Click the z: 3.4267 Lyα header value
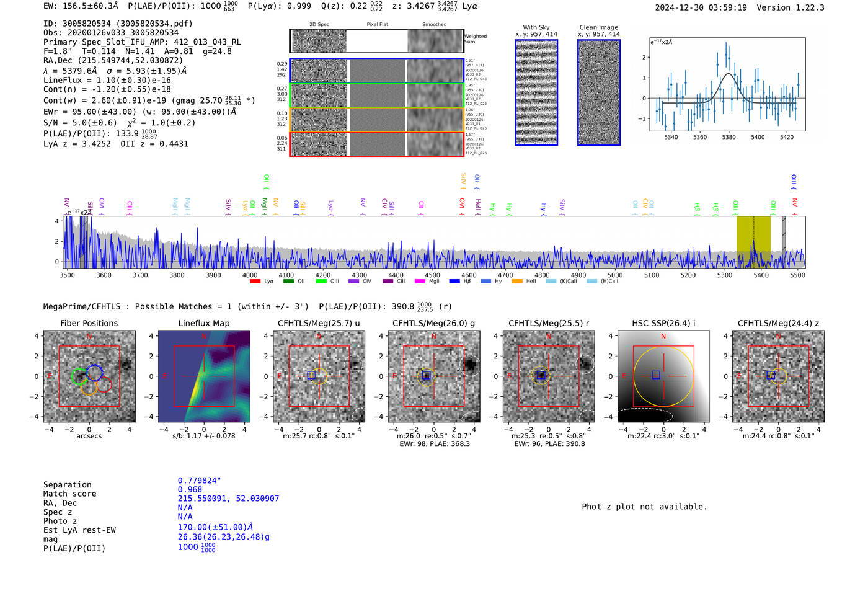This screenshot has height=591, width=868. click(x=435, y=6)
